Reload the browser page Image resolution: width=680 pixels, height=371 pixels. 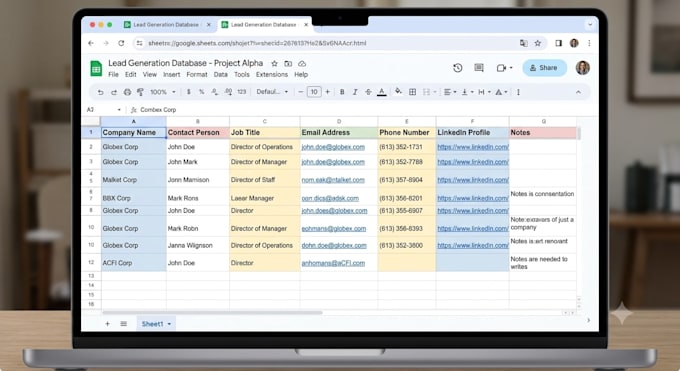[x=121, y=43]
